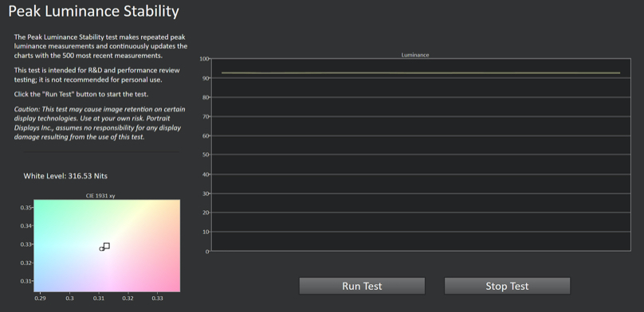
Task: Click the 0.35 label on CIE y-axis
Action: click(x=26, y=208)
